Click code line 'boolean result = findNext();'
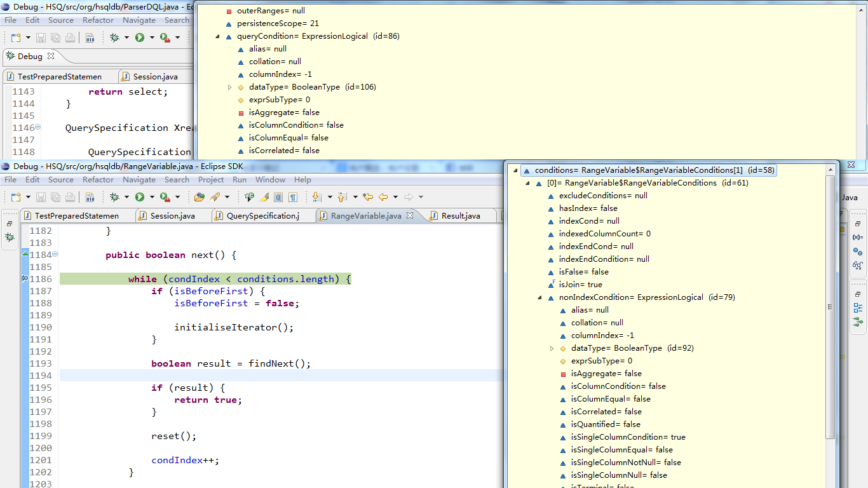This screenshot has height=488, width=868. 231,363
